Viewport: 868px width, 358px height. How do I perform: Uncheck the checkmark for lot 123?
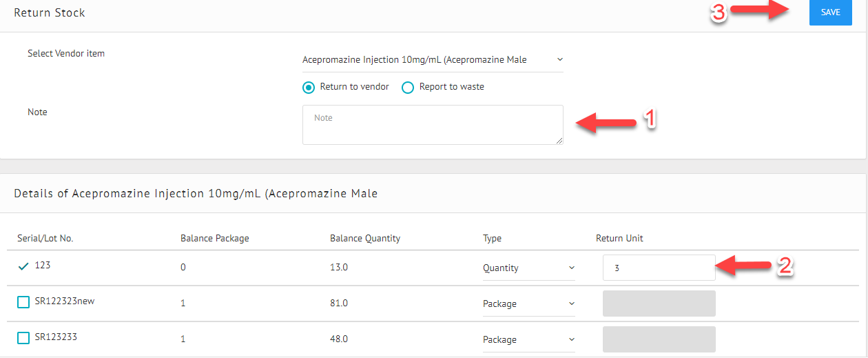(23, 266)
